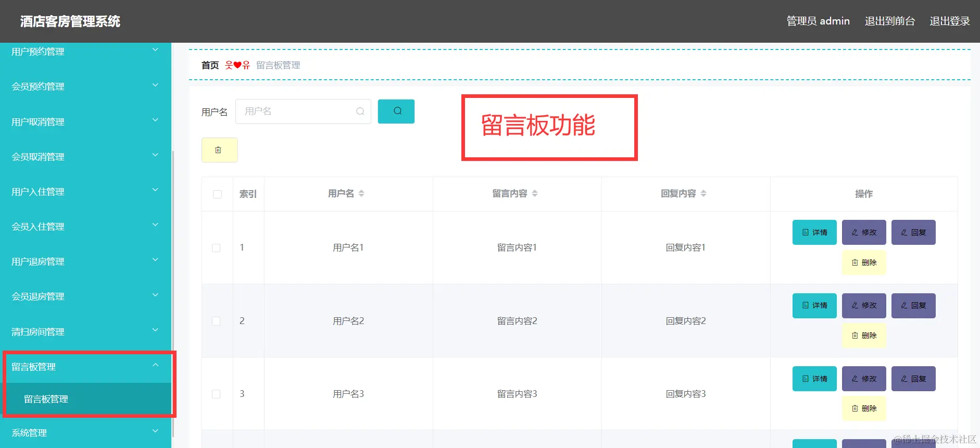Click the 索引 column header

click(x=248, y=194)
